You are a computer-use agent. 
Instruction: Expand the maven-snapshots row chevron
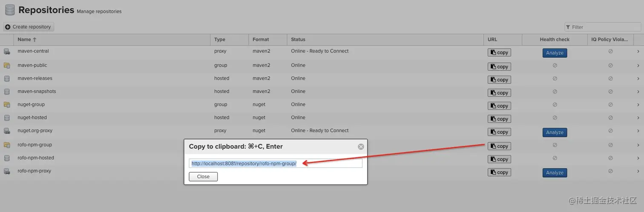point(638,92)
